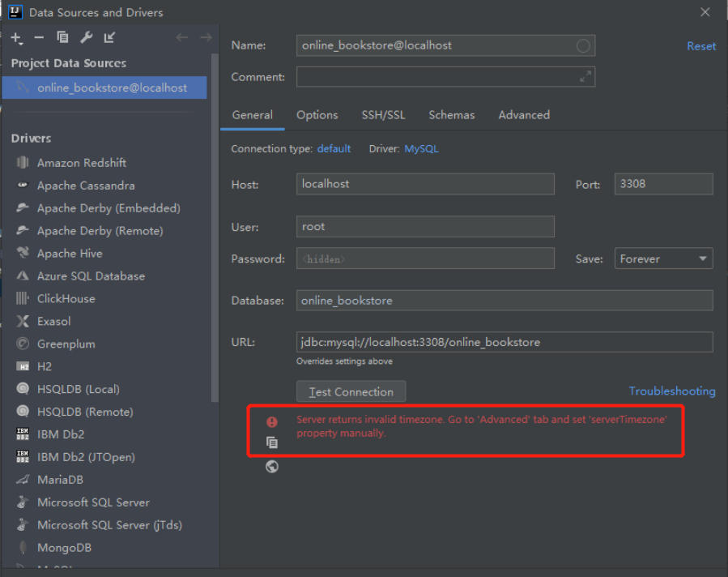Switch to the General tab
This screenshot has width=728, height=577.
click(252, 115)
